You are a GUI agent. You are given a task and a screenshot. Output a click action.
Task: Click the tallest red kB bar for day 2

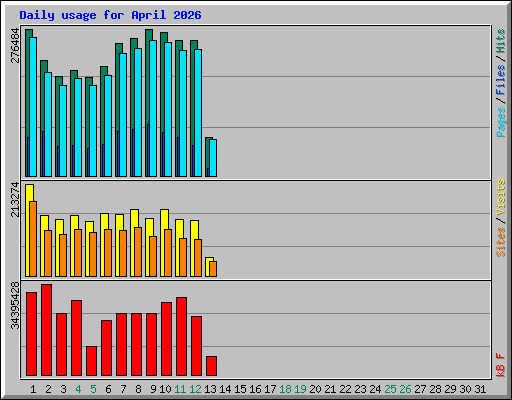[46, 330]
